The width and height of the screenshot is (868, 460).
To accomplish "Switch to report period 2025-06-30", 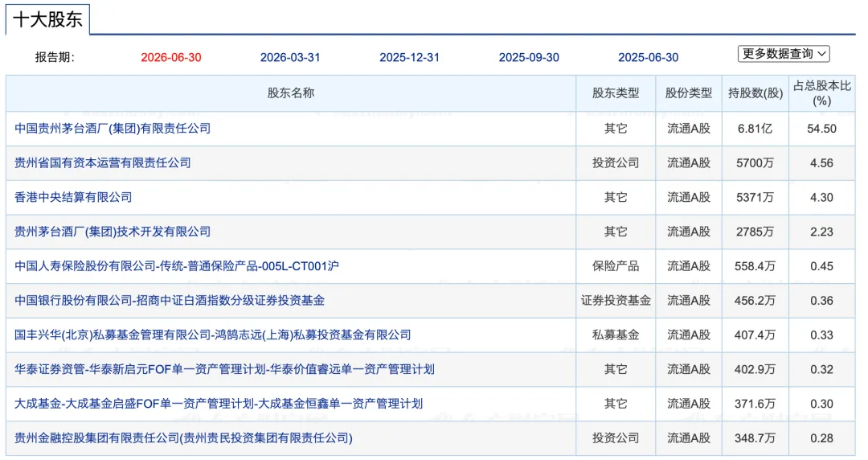I will tap(649, 58).
